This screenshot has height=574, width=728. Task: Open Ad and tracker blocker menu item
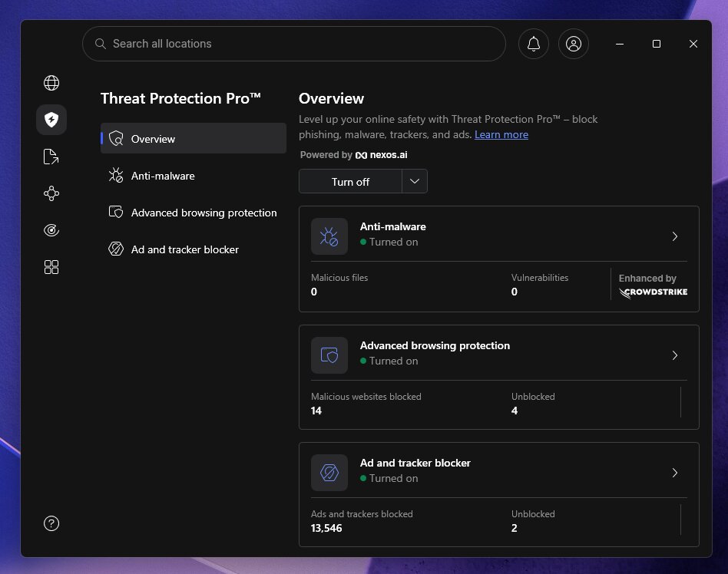(x=194, y=249)
